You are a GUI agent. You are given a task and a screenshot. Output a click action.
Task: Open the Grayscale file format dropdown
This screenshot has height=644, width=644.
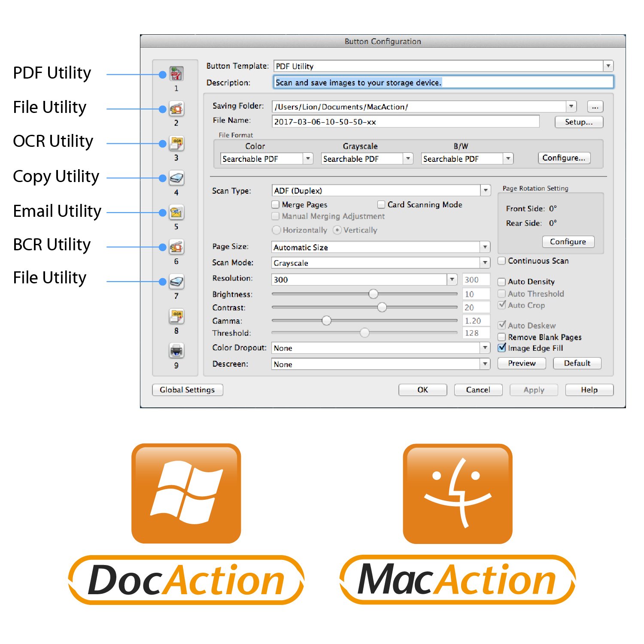408,159
